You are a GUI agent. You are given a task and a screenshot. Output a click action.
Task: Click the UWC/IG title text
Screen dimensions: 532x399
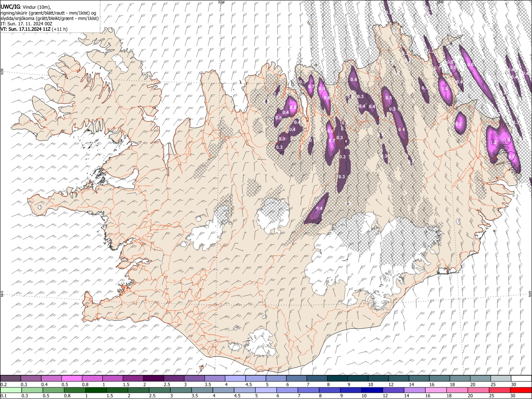10,6
